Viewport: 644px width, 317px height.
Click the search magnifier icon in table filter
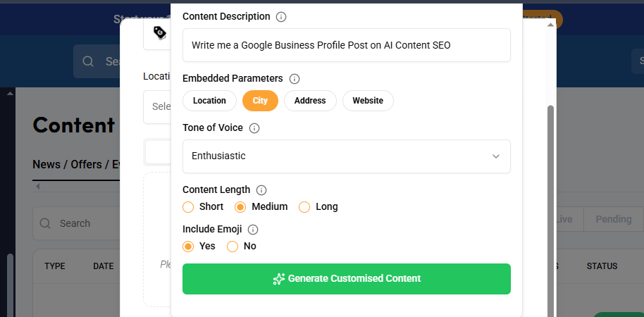tap(45, 223)
